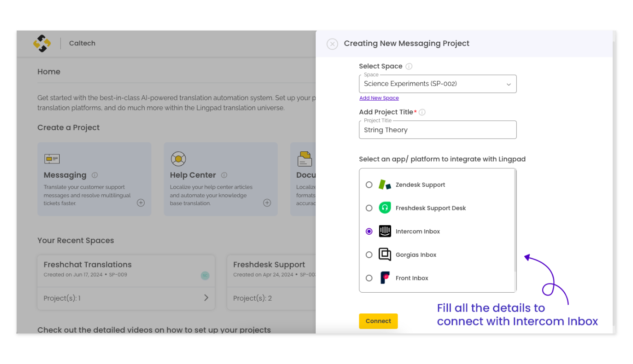Click the platform list scrollbar
Image resolution: width=633 pixels, height=364 pixels.
[515, 220]
